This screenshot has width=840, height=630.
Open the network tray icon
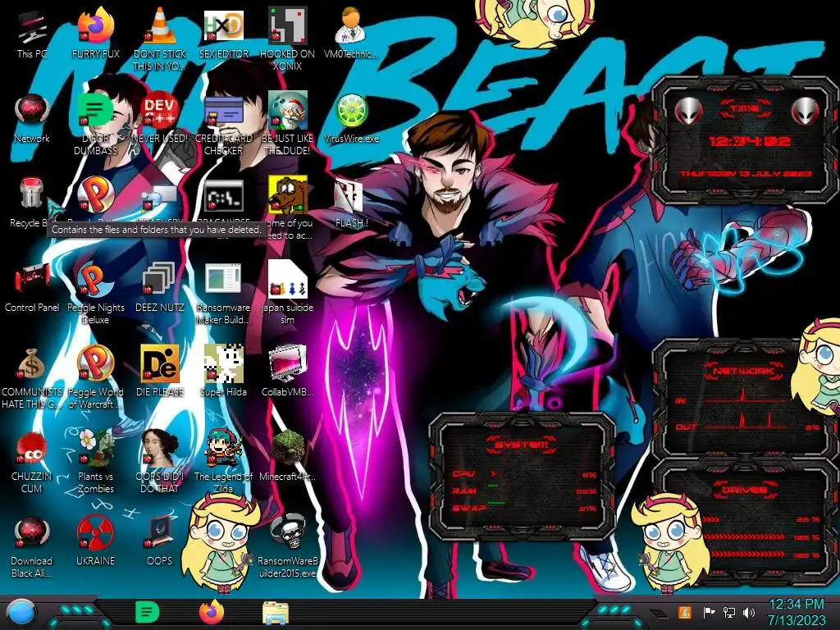[729, 612]
